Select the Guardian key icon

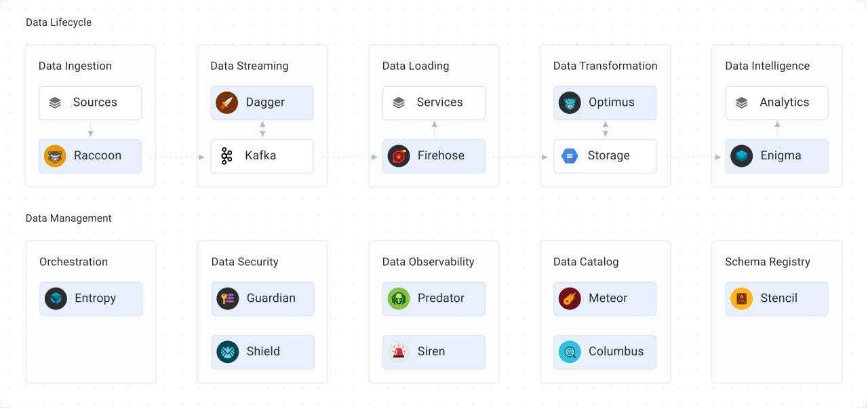point(227,298)
